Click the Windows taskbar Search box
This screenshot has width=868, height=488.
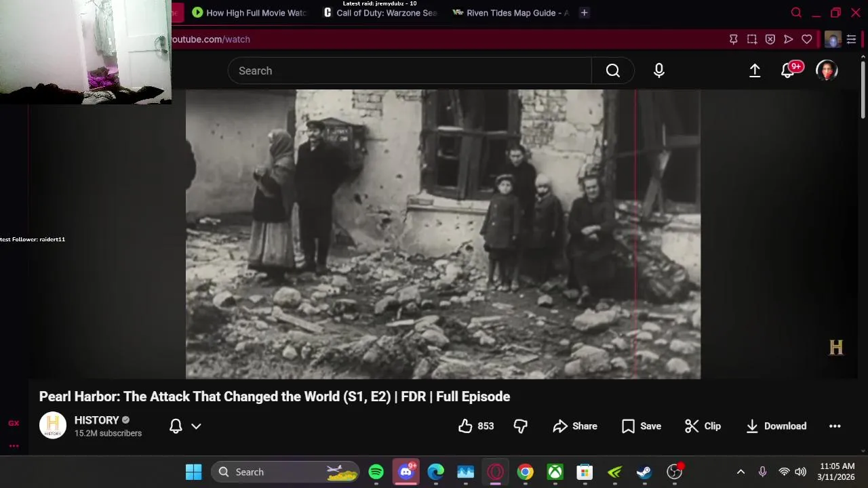(x=286, y=472)
